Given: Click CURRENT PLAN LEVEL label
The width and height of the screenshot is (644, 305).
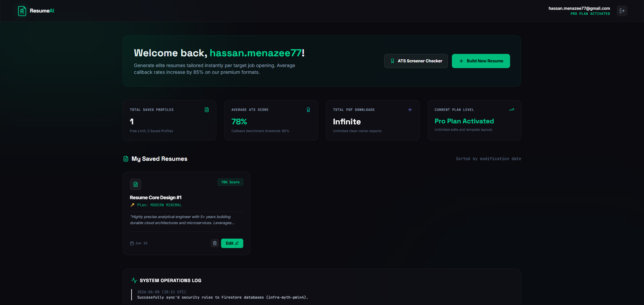Looking at the screenshot, I should point(454,110).
